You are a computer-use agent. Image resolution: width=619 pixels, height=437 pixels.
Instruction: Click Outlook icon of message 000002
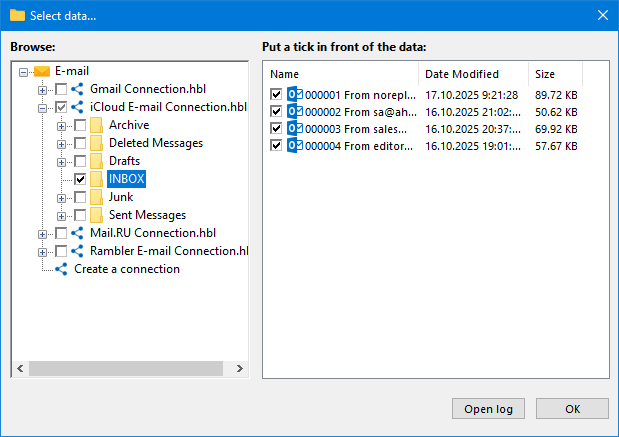click(x=295, y=112)
